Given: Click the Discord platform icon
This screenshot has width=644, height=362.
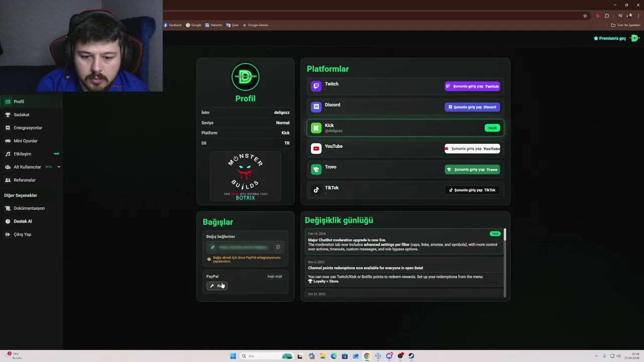Looking at the screenshot, I should 316,107.
